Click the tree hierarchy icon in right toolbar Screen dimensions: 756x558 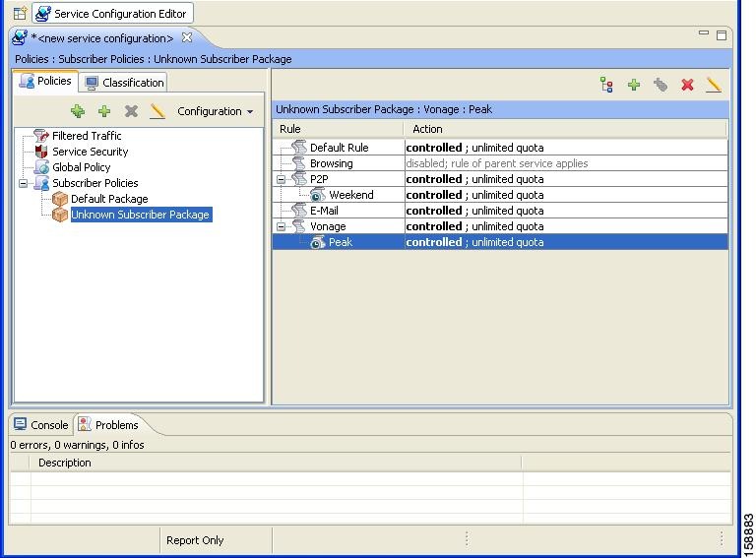607,86
